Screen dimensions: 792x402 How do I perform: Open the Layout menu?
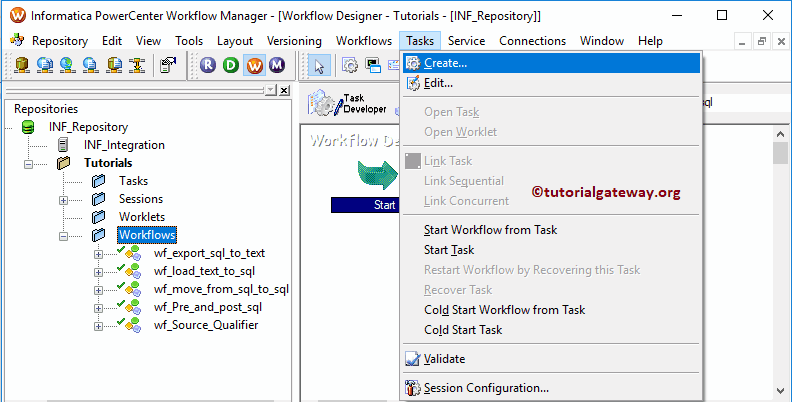coord(235,41)
